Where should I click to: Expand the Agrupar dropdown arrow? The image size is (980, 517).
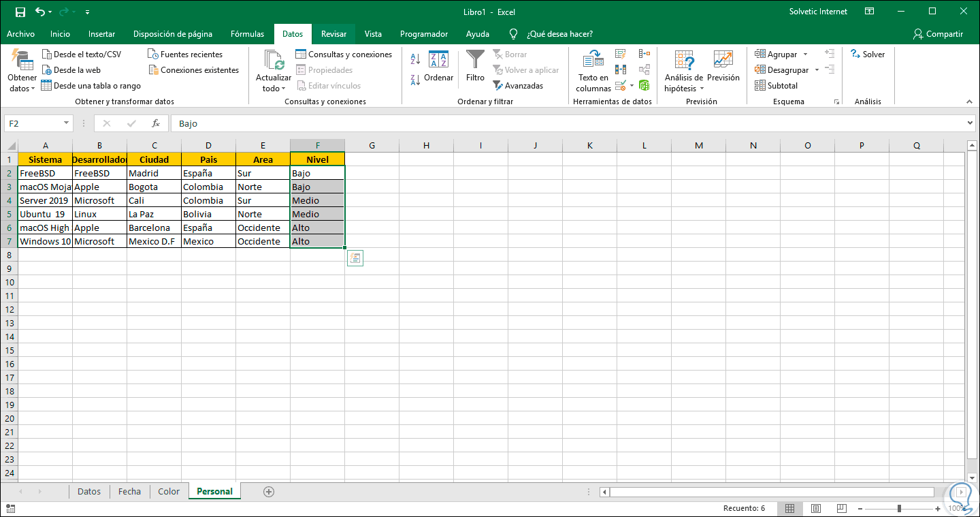(x=805, y=54)
